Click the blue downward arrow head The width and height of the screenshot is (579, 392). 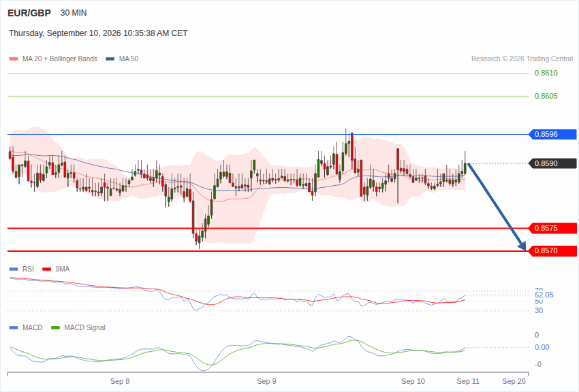(x=522, y=246)
